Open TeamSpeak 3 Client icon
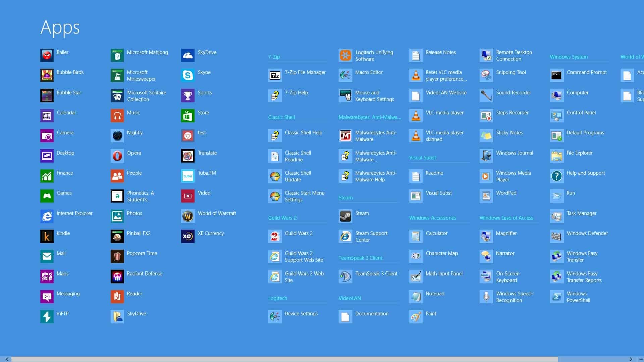 tap(345, 277)
